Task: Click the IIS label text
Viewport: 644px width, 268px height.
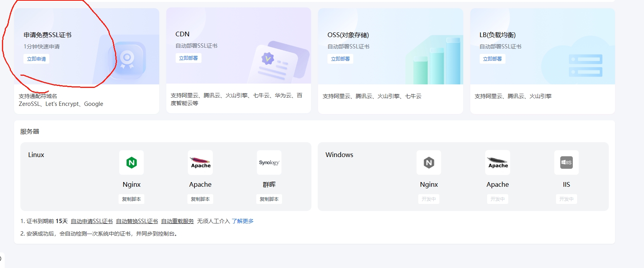Action: [x=567, y=185]
